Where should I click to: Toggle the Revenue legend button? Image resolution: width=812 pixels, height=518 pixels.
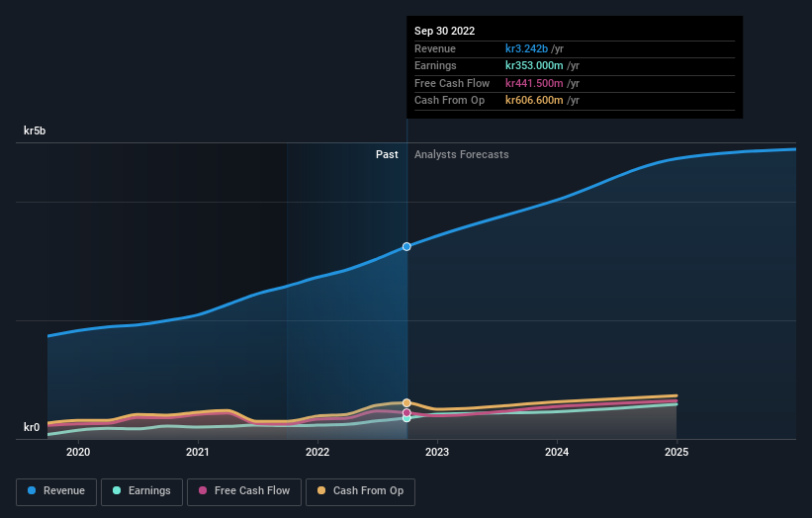[56, 491]
